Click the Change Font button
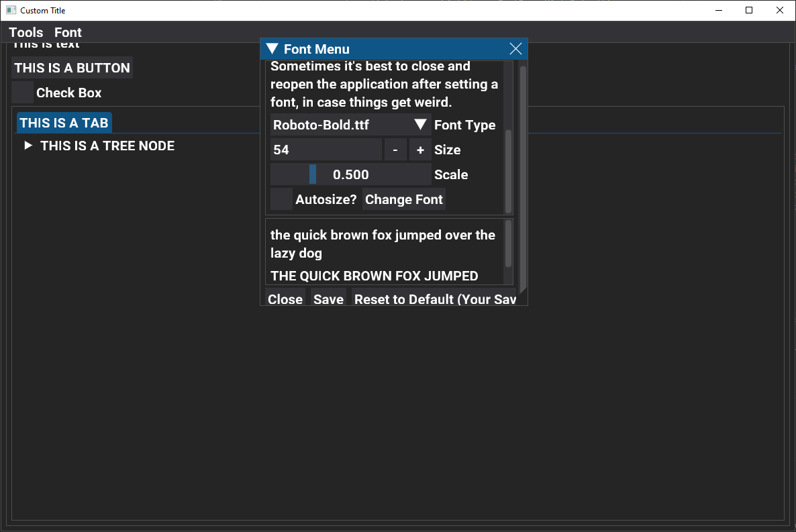The height and width of the screenshot is (532, 796). [403, 199]
